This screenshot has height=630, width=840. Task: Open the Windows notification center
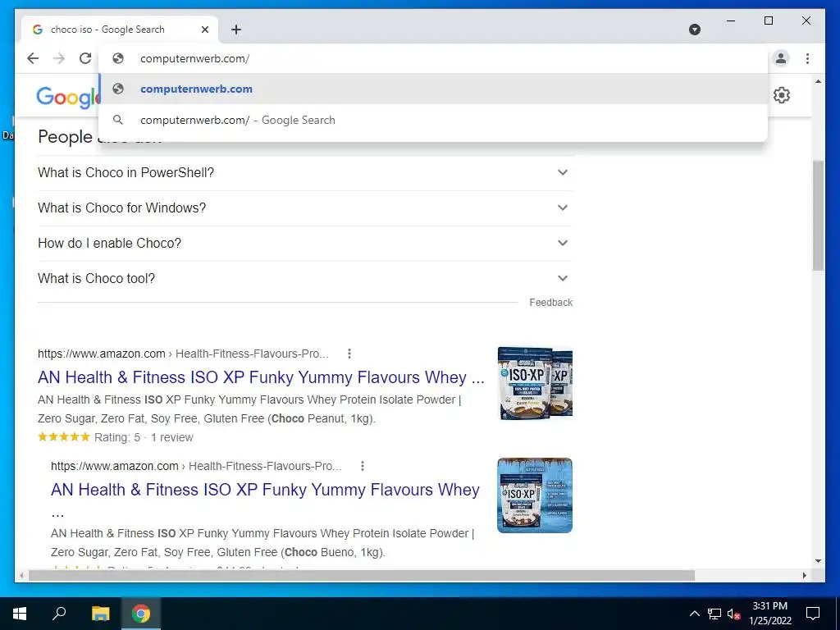tap(813, 614)
